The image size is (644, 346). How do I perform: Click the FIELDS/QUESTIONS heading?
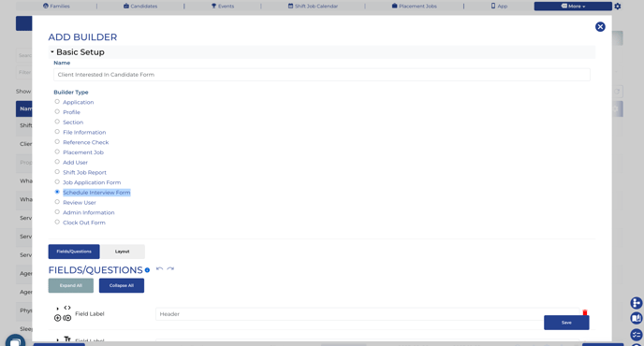tap(95, 270)
